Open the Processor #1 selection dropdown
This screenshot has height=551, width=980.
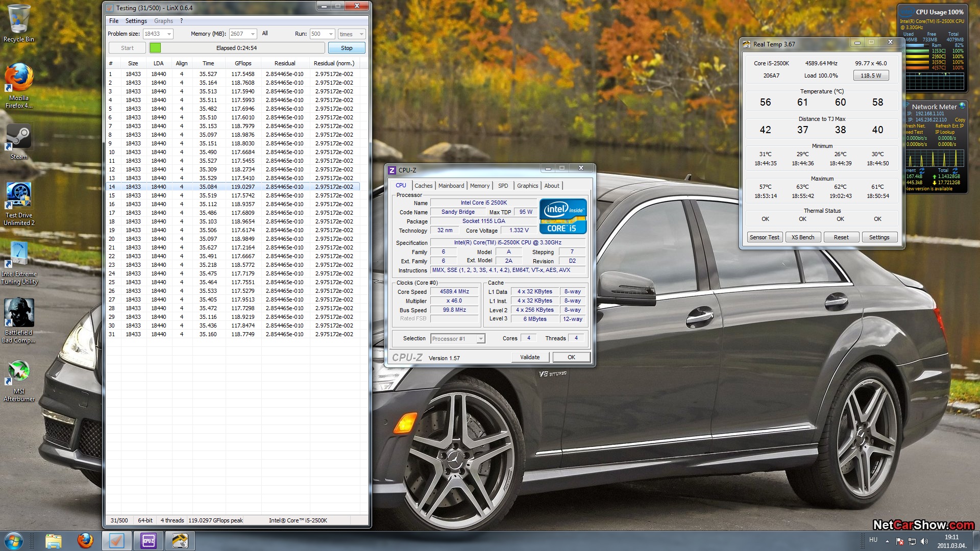click(x=480, y=339)
